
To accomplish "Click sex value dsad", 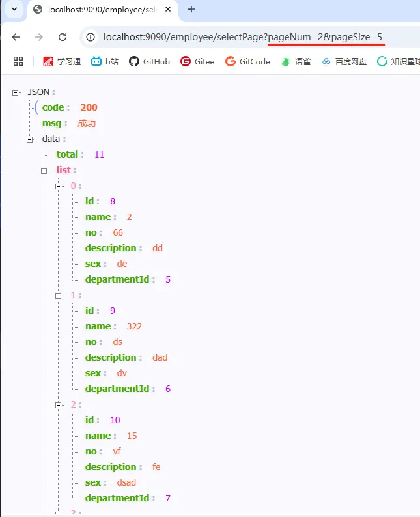I will coord(126,482).
